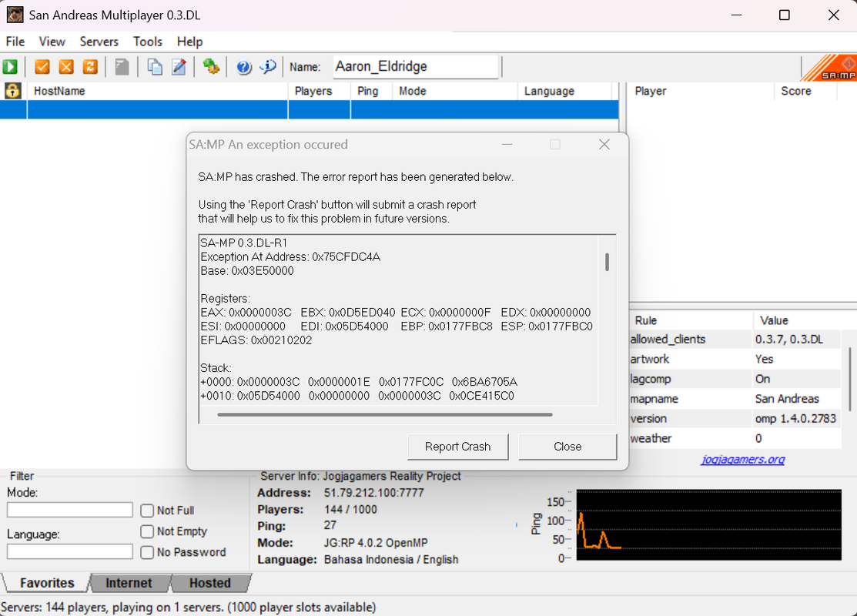Sort by the Ping column header

(x=371, y=91)
